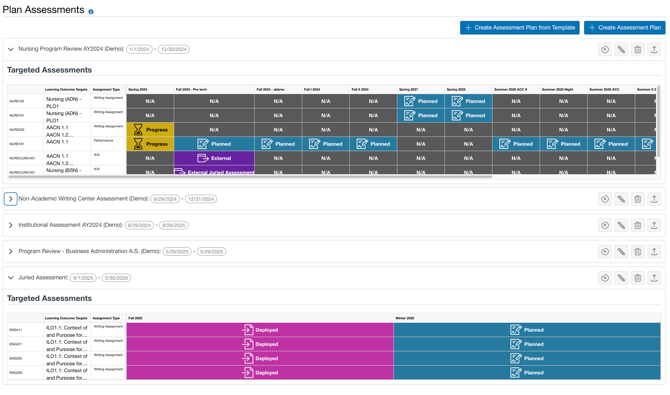Click Create Assessment Plan from Template button
The height and width of the screenshot is (395, 670).
pyautogui.click(x=520, y=28)
